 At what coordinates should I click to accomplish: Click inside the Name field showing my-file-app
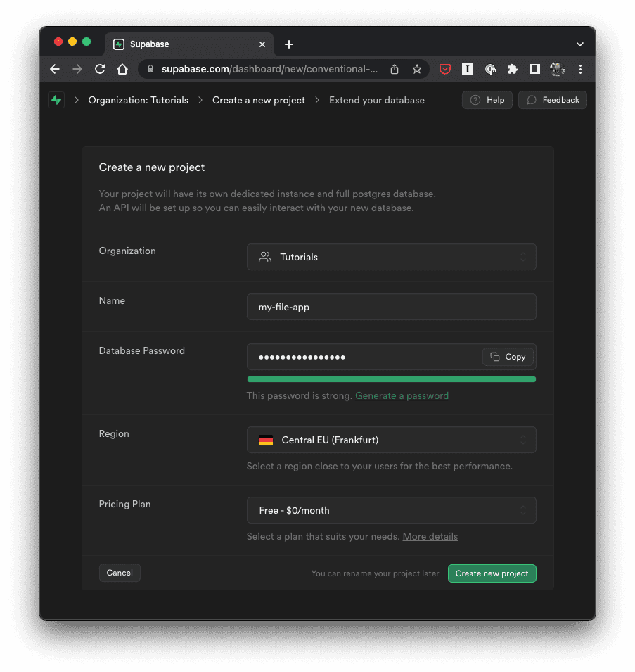[x=391, y=307]
